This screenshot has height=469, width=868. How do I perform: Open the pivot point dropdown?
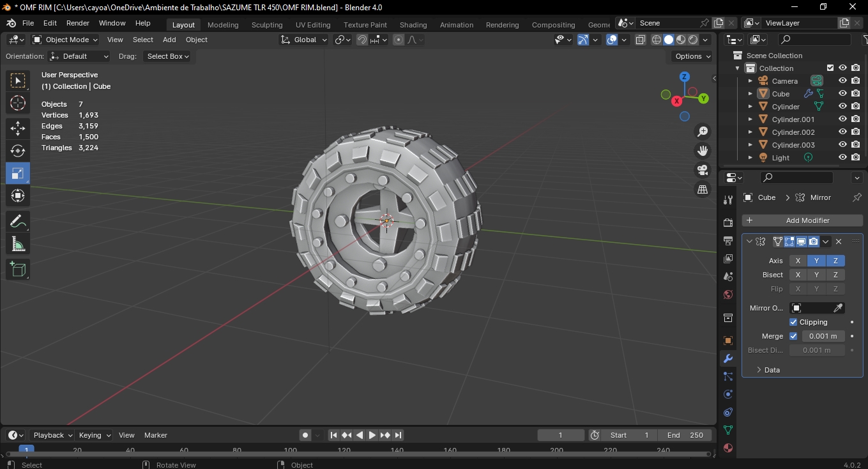[x=343, y=40]
